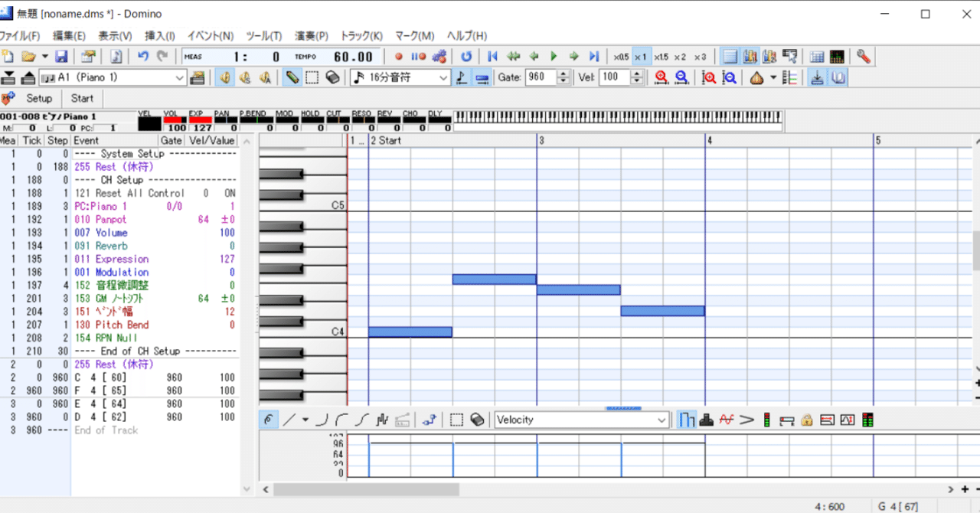Open the ファイル(F) menu
Screen dimensions: 980x513
pyautogui.click(x=20, y=36)
